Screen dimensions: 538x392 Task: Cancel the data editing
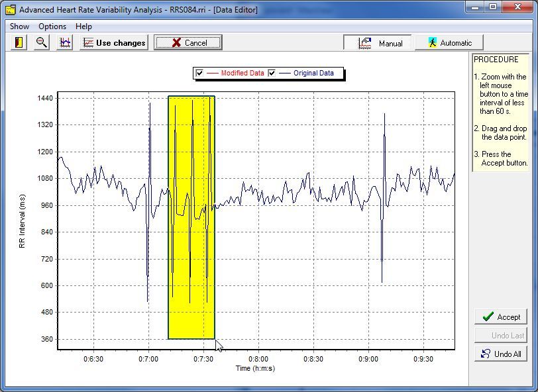tap(188, 42)
